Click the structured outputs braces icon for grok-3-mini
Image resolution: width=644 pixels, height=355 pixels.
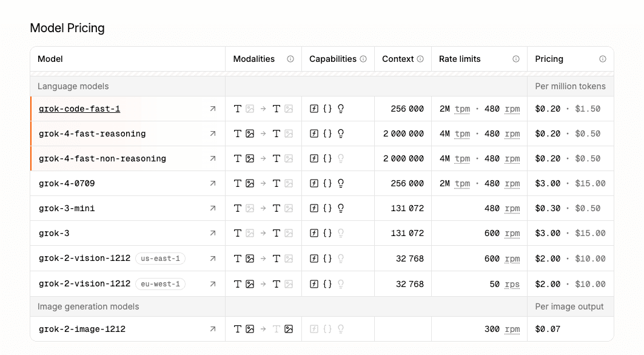[x=327, y=208]
